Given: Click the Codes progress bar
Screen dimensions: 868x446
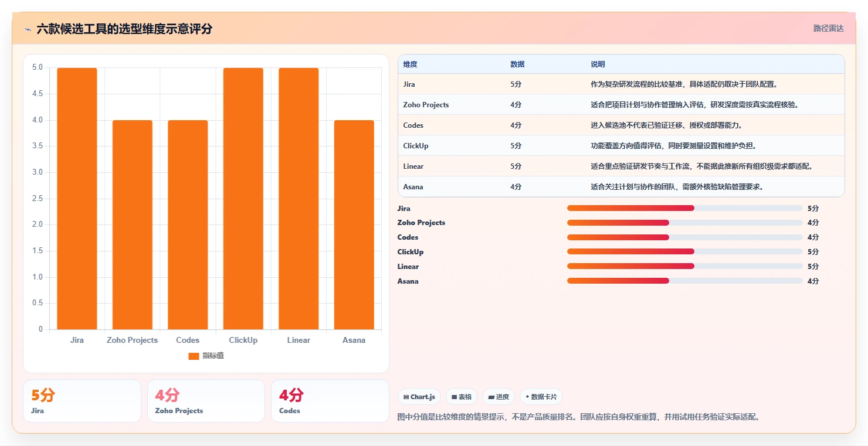Looking at the screenshot, I should pos(685,237).
